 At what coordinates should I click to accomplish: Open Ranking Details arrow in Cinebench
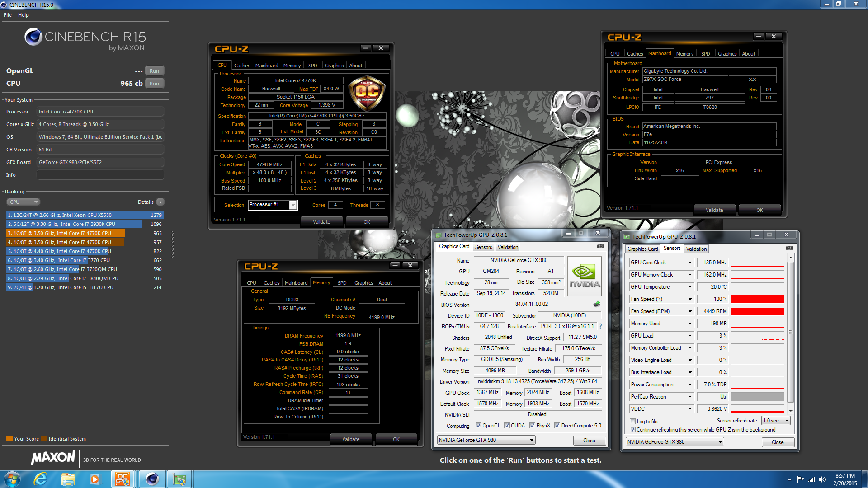[160, 202]
